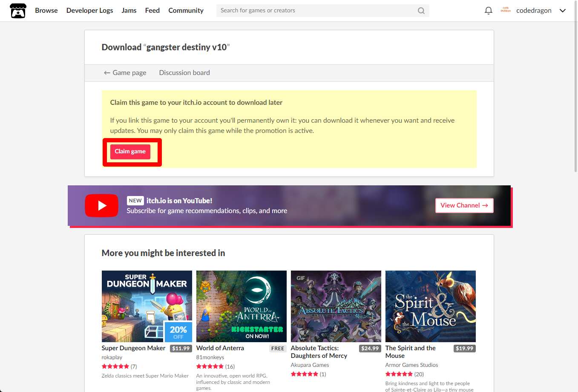Open the notifications bell
The height and width of the screenshot is (392, 578).
489,11
